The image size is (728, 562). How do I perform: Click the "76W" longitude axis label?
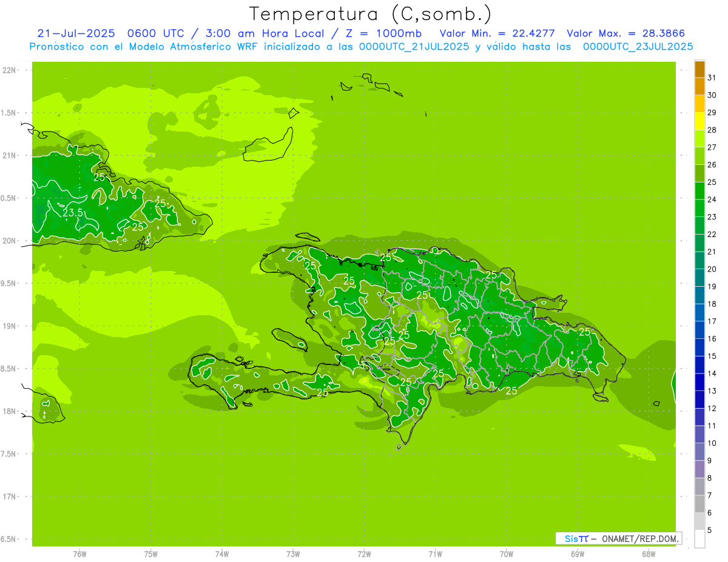pos(79,554)
